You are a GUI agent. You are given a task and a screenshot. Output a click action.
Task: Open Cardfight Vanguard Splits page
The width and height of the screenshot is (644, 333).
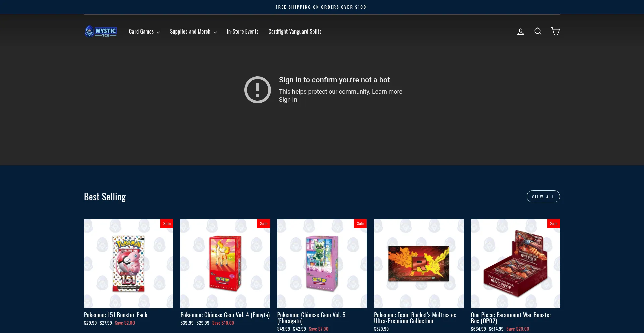point(295,31)
